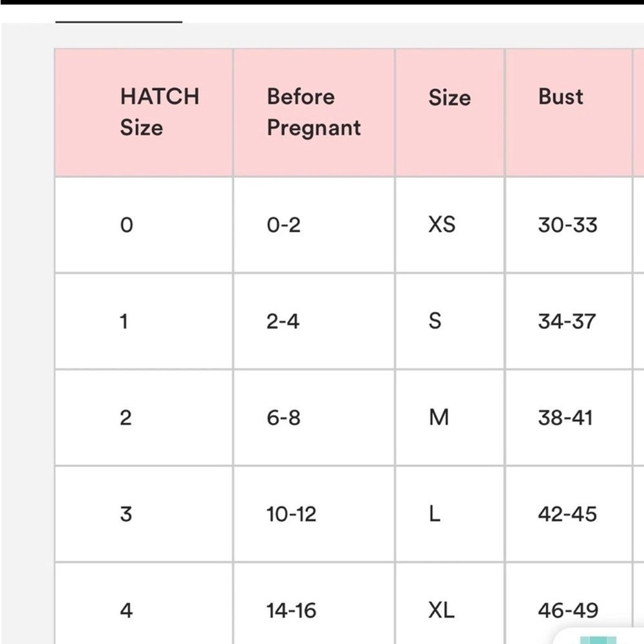Click the 34-37 bust measurement cell

click(569, 321)
